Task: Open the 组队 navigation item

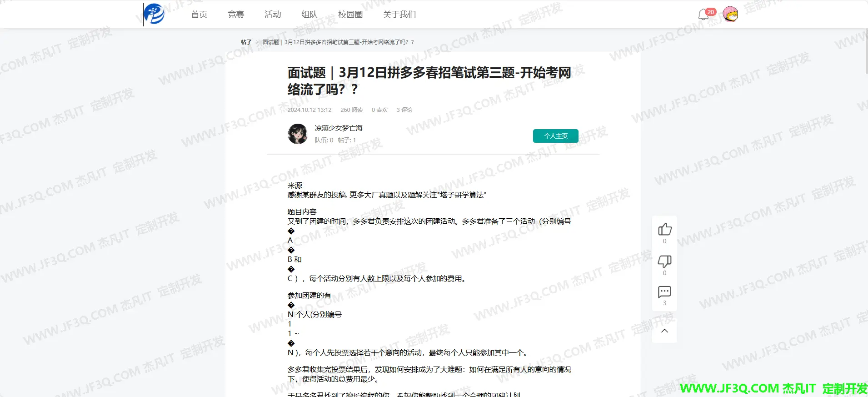Action: [309, 15]
